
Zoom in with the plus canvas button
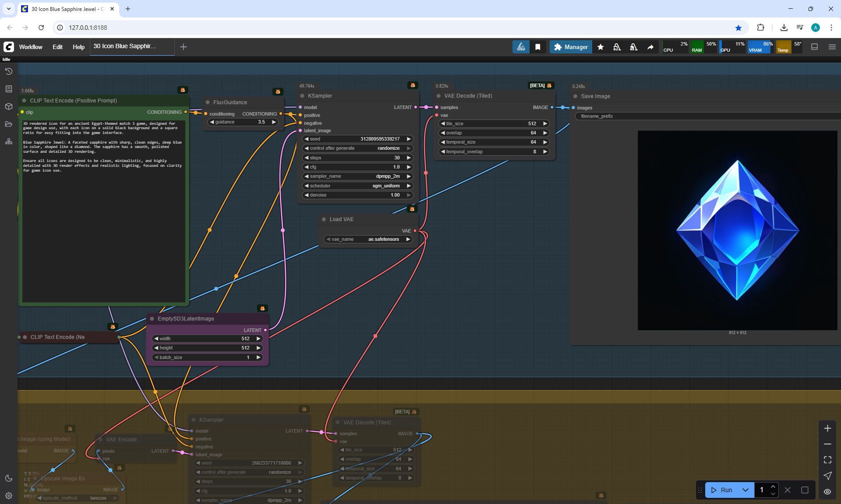pos(827,428)
